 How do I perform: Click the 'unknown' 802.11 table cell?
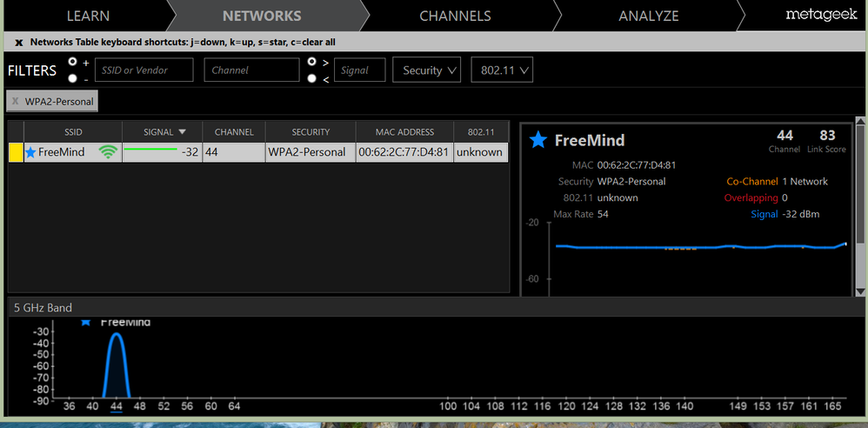(x=480, y=152)
